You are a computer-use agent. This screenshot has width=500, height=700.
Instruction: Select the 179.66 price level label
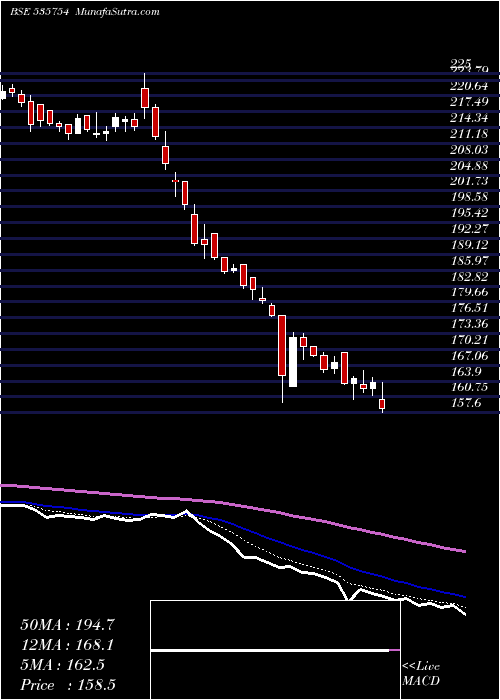pos(469,292)
